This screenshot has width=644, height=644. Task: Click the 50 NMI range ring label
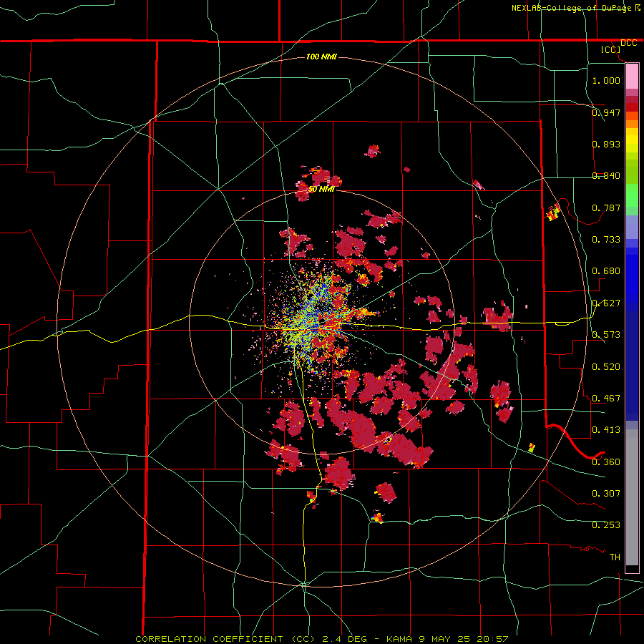click(x=321, y=190)
